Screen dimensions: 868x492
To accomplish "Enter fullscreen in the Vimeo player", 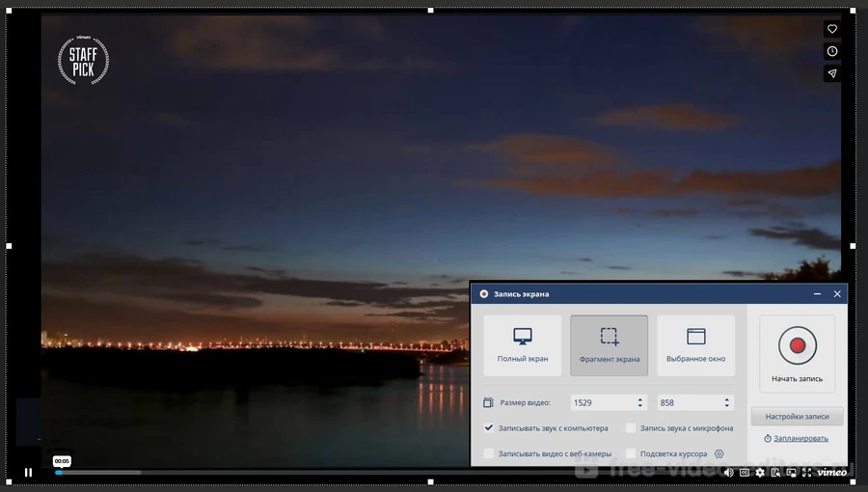I will pyautogui.click(x=806, y=473).
